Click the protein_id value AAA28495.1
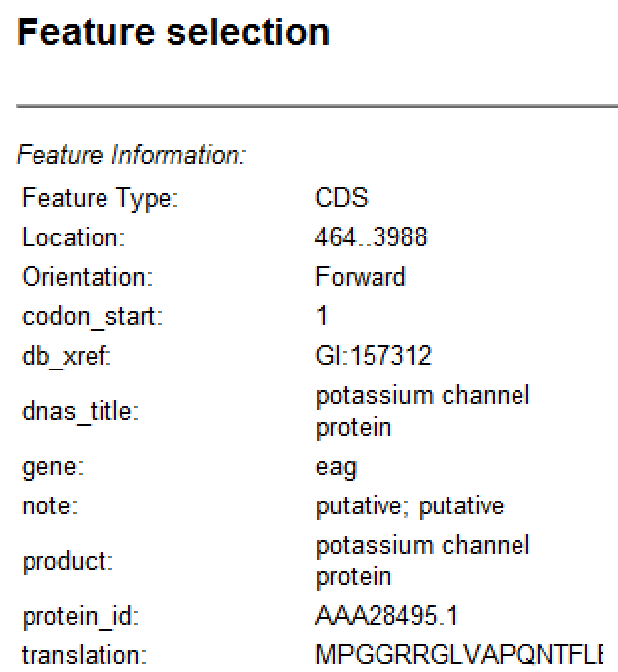Screen dimensions: 618x672 click(x=386, y=618)
